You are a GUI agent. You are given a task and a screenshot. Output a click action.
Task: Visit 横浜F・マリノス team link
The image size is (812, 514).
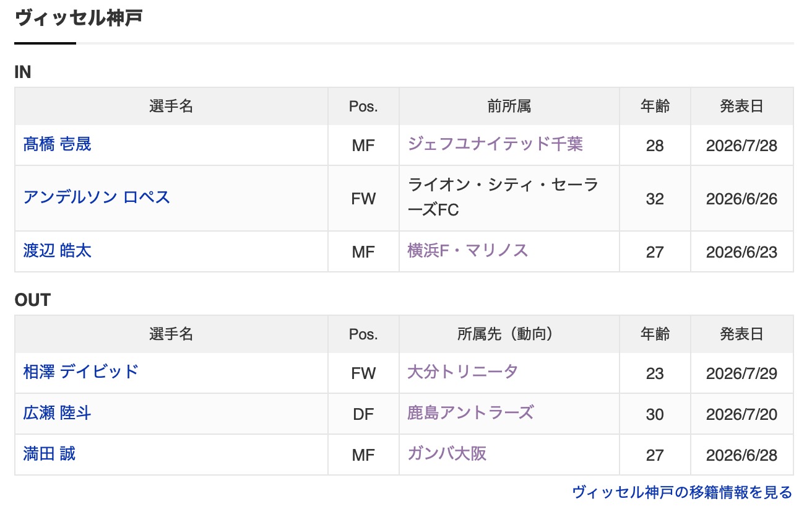[x=467, y=251]
